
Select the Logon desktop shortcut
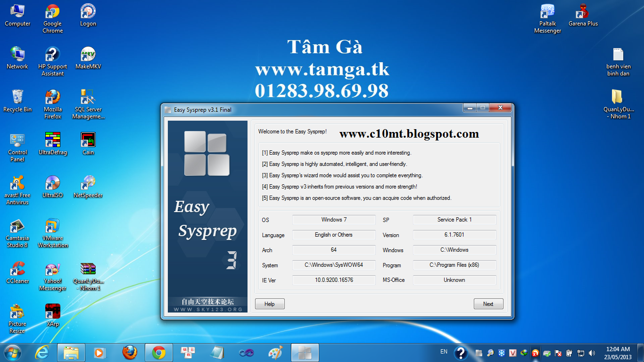(88, 15)
